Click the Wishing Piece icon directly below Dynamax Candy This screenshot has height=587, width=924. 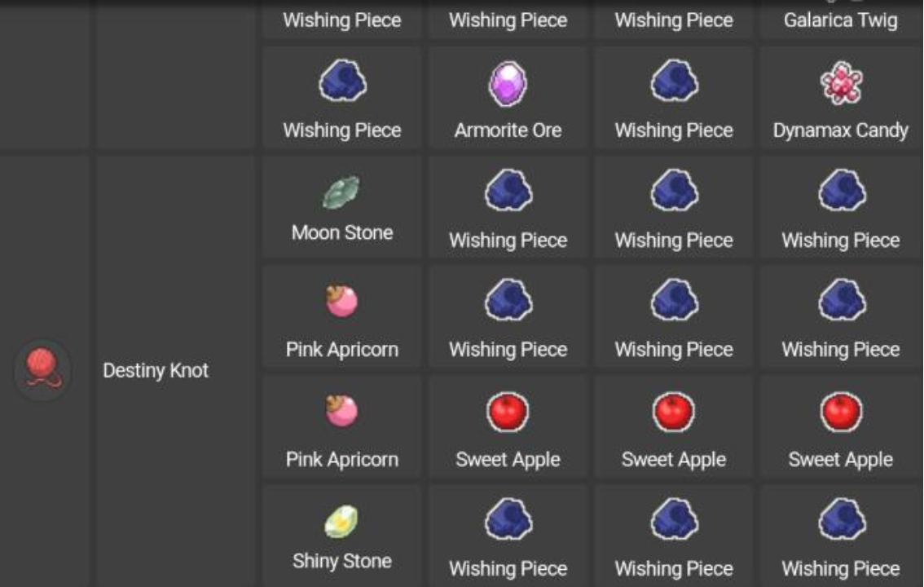click(840, 193)
